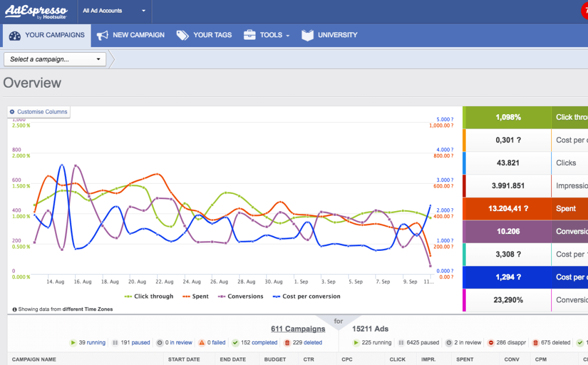
Task: Filter campaigns by 0 in review
Action: click(179, 343)
